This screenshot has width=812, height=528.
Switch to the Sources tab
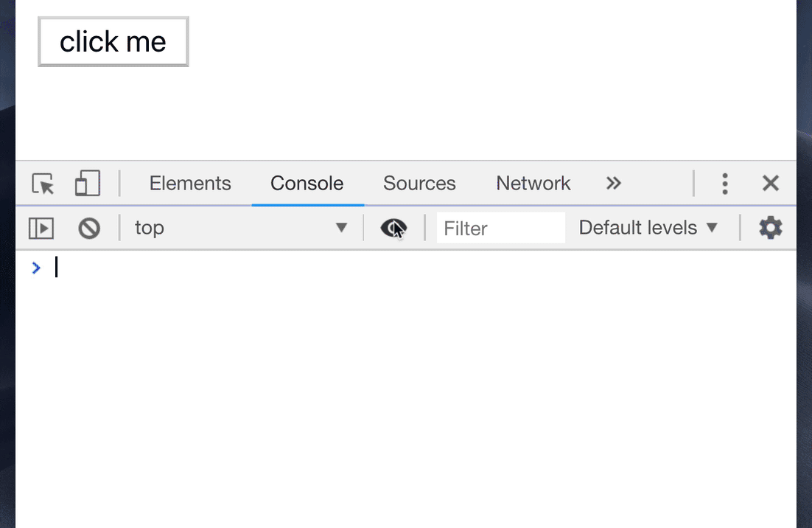point(419,184)
